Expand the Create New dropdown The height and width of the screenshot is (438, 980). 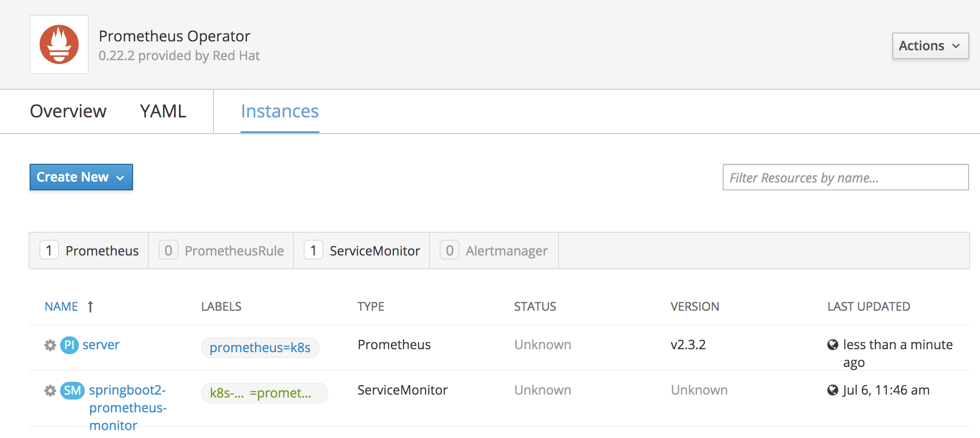point(81,177)
